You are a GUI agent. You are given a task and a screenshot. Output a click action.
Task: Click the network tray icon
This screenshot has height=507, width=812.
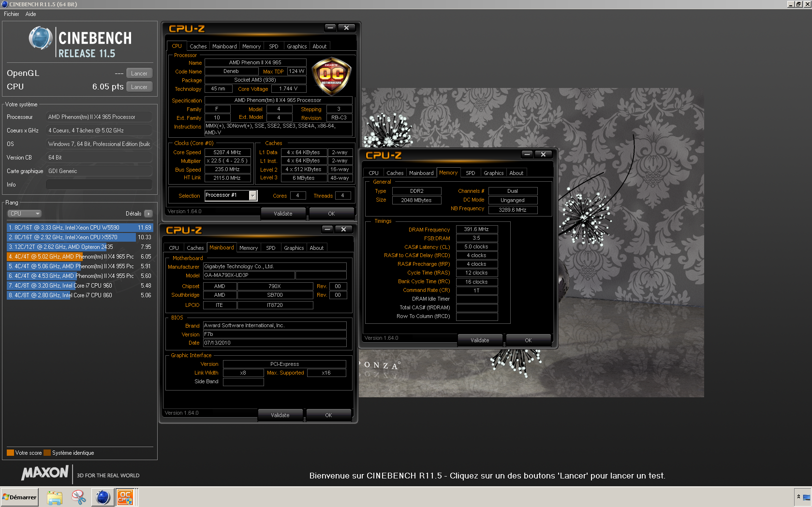pos(807,497)
